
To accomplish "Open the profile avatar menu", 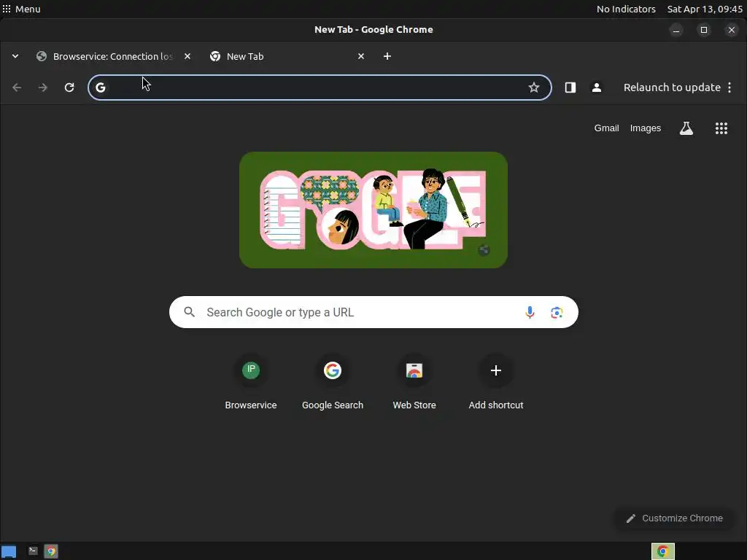I will click(597, 87).
